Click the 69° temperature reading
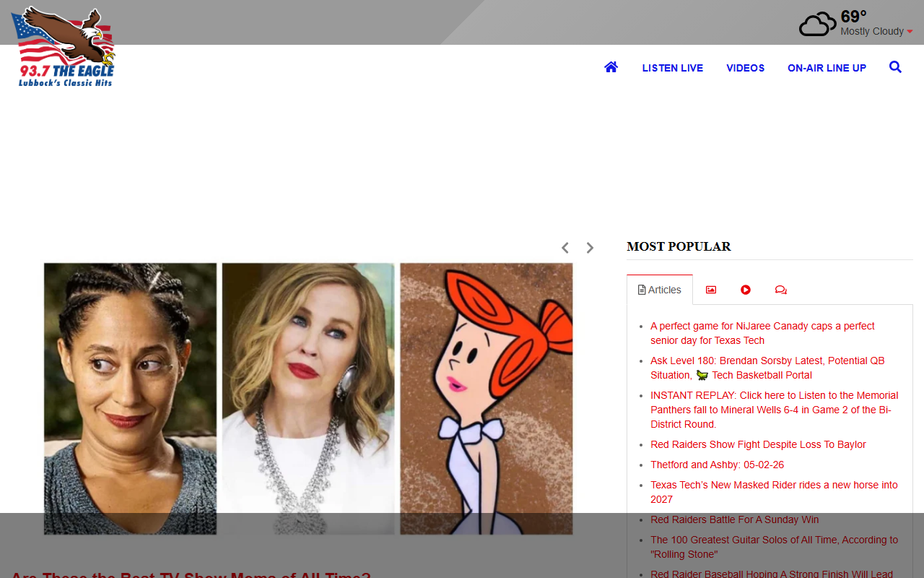Image resolution: width=924 pixels, height=578 pixels. [x=853, y=17]
